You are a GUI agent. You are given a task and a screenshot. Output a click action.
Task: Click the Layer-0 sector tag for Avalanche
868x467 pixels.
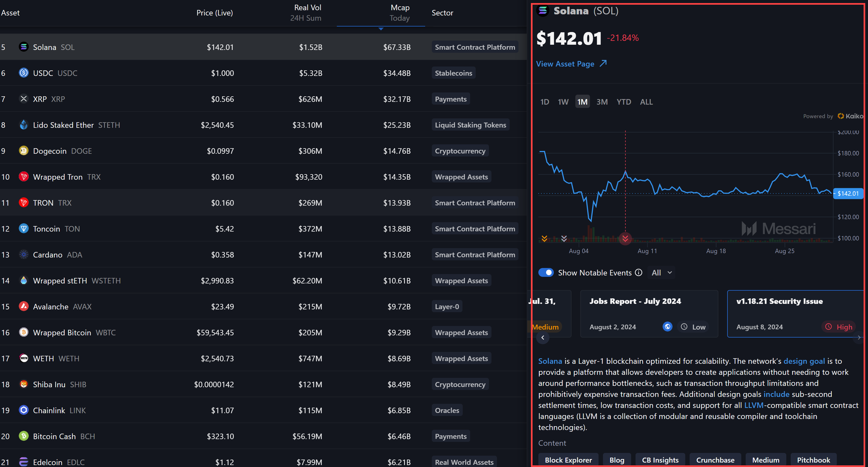click(447, 306)
